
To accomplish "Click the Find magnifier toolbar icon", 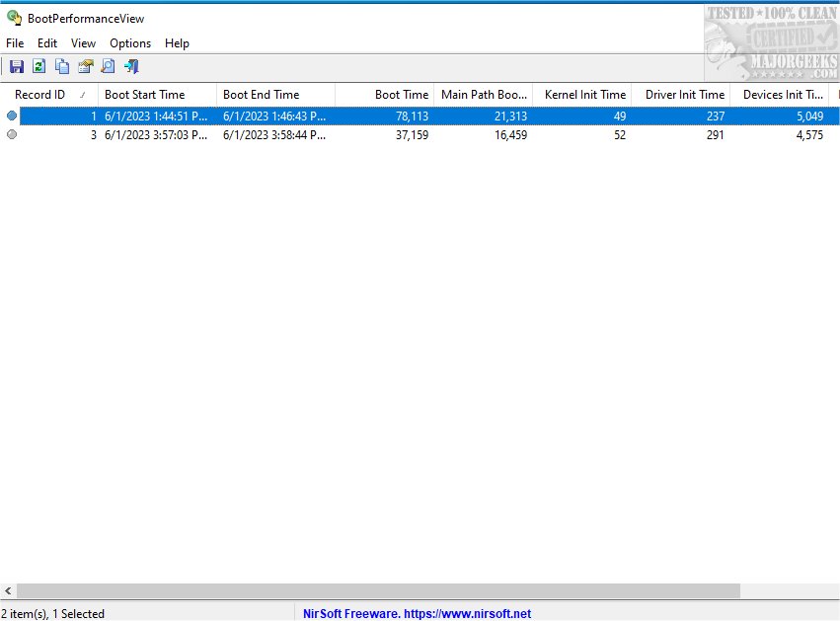I will click(x=107, y=65).
